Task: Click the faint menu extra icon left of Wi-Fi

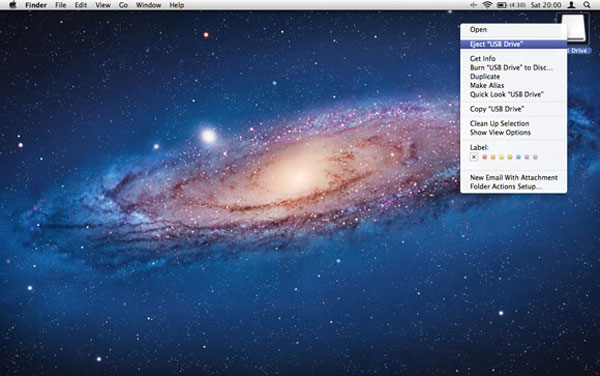Action: point(473,5)
